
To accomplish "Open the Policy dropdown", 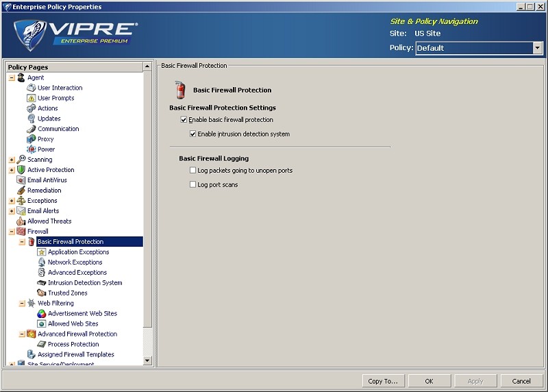I will 538,48.
